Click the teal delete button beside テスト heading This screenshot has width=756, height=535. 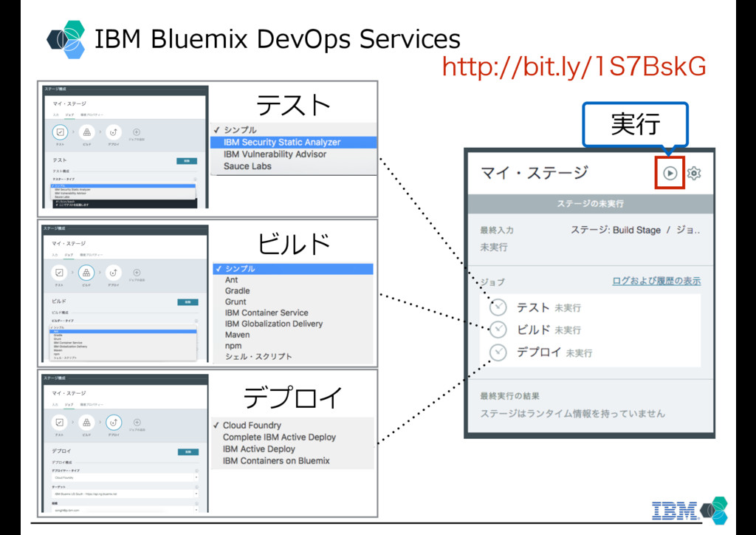pyautogui.click(x=187, y=160)
